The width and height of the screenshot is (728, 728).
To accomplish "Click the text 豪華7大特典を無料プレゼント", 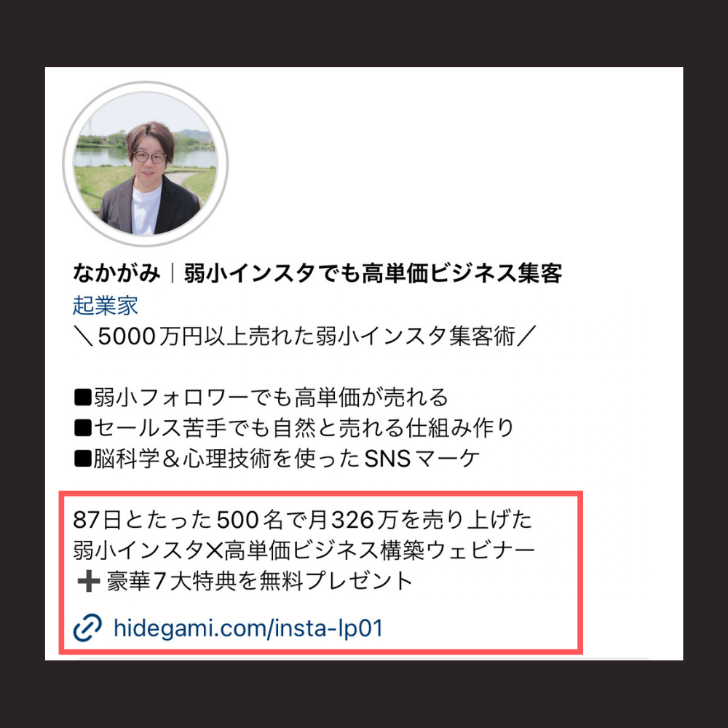I will (260, 581).
